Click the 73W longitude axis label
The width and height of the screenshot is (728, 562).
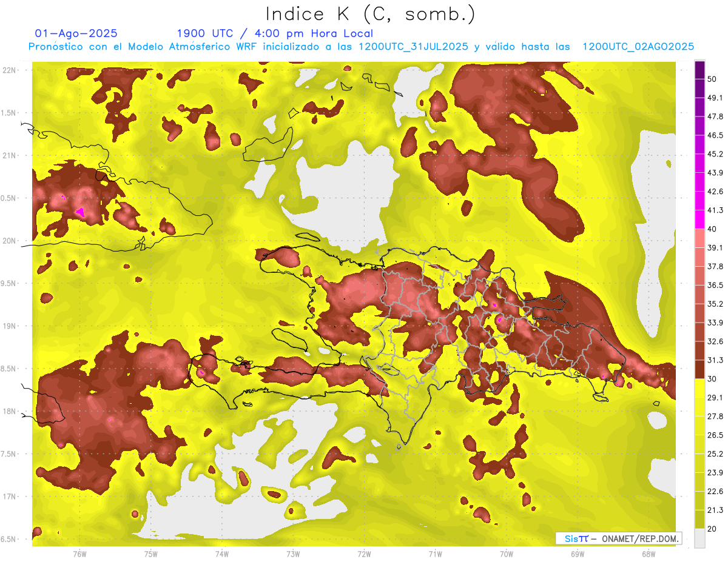coord(293,554)
